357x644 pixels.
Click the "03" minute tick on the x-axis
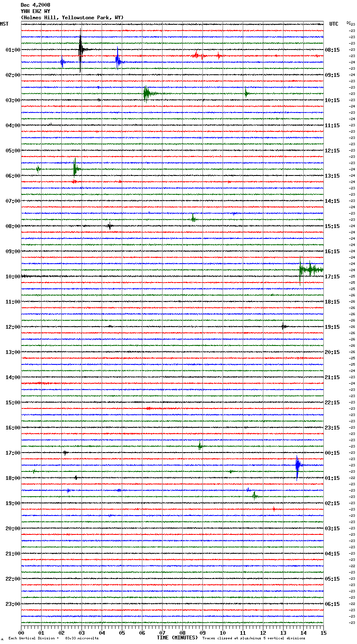tap(82, 633)
